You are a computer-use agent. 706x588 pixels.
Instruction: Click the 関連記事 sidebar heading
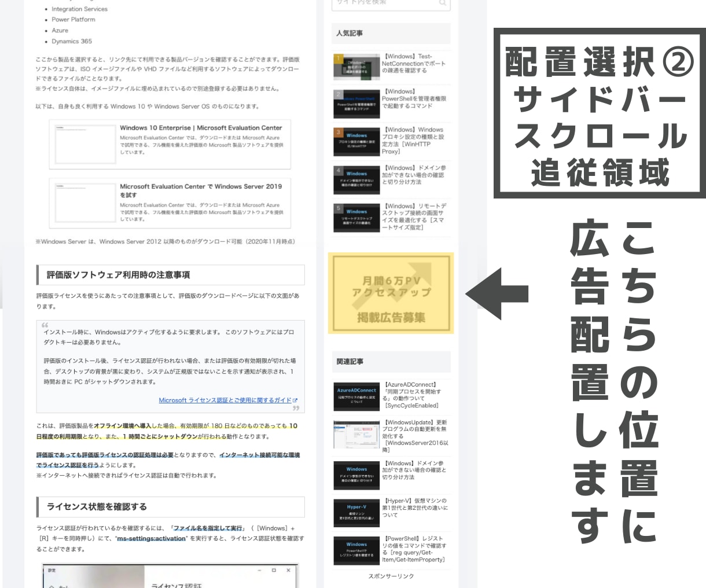click(x=391, y=362)
